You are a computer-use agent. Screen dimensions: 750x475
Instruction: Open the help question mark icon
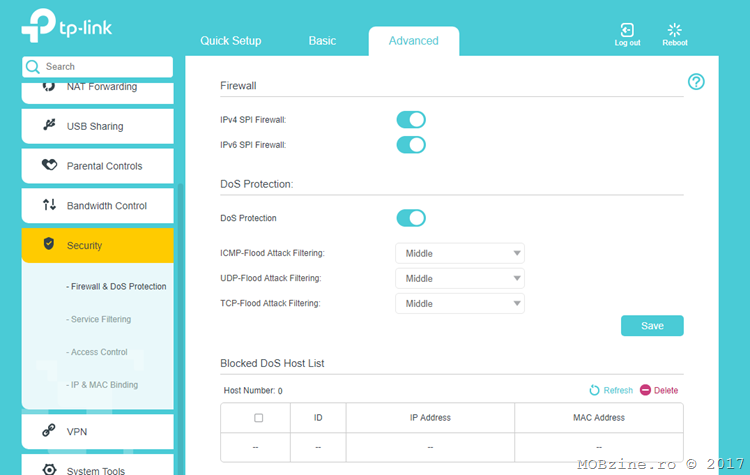[697, 82]
